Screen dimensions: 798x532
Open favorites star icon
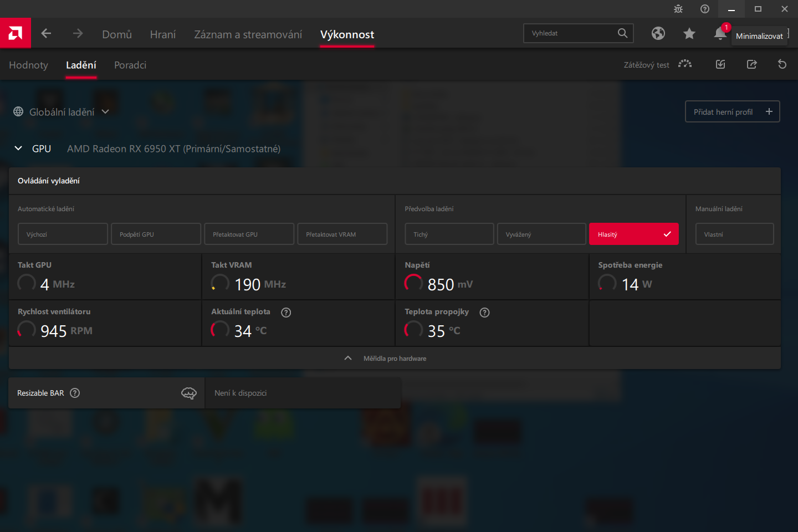click(689, 33)
